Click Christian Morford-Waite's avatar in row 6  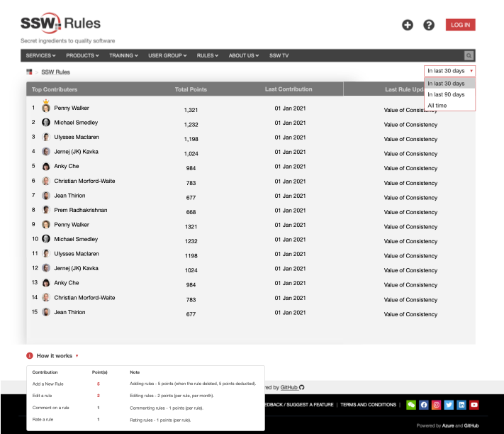click(x=46, y=181)
